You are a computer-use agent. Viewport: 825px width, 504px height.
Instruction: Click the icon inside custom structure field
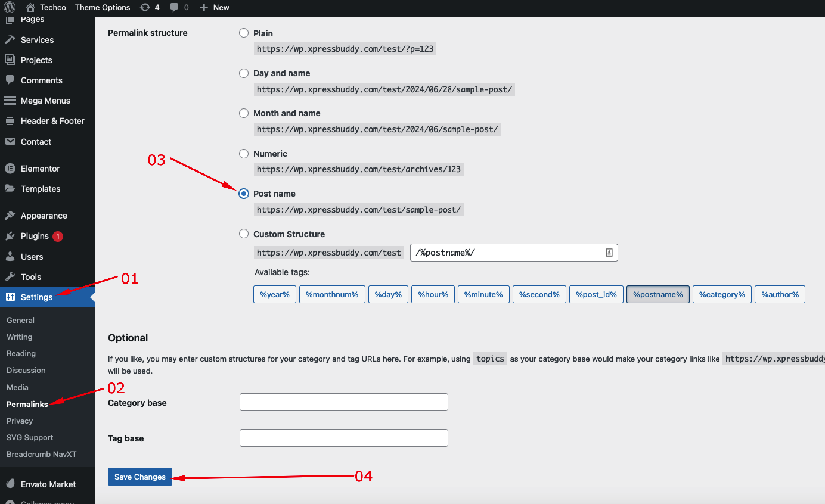[x=609, y=253]
